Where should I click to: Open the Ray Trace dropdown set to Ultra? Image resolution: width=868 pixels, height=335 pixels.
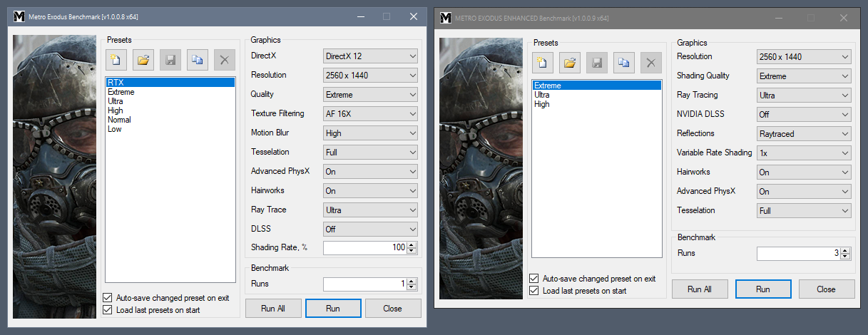pyautogui.click(x=370, y=210)
